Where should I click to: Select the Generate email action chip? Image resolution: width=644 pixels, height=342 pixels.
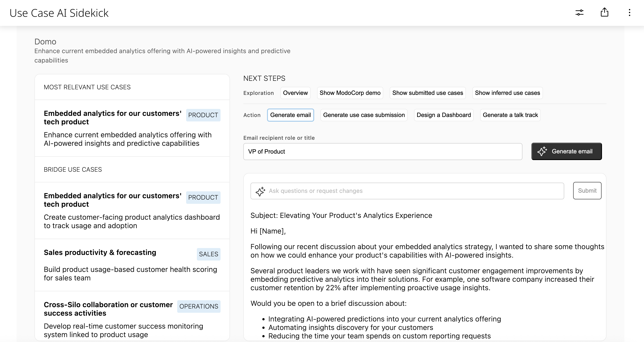pyautogui.click(x=290, y=115)
